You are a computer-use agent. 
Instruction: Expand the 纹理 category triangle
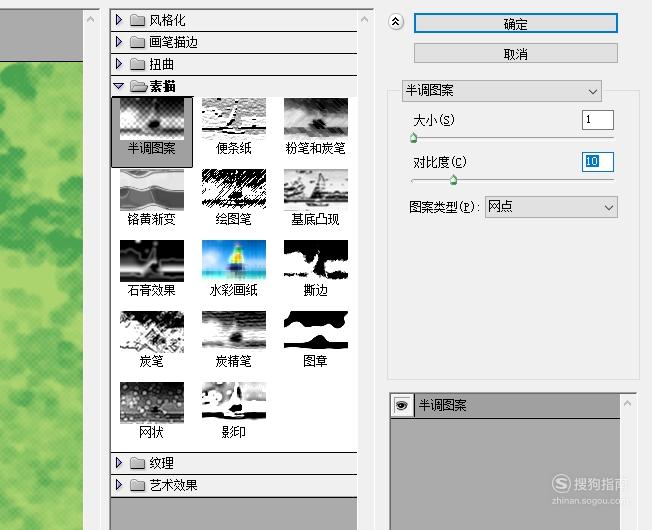pos(119,462)
